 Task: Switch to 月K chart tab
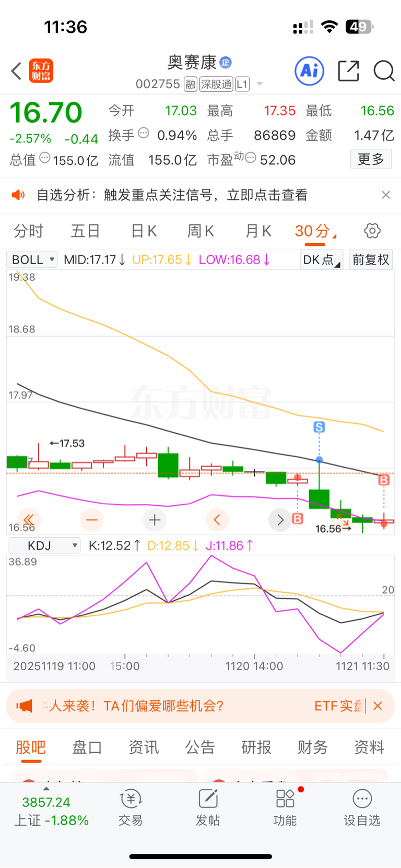point(258,231)
